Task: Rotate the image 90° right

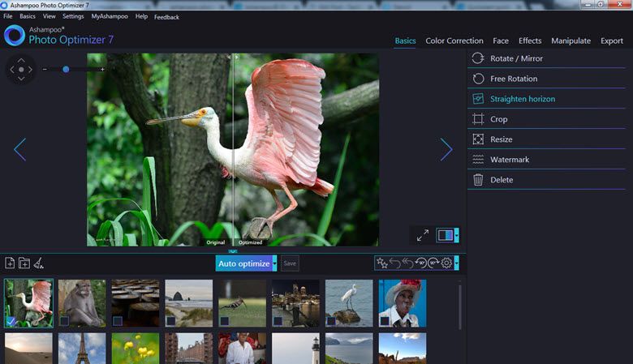Action: click(x=433, y=263)
